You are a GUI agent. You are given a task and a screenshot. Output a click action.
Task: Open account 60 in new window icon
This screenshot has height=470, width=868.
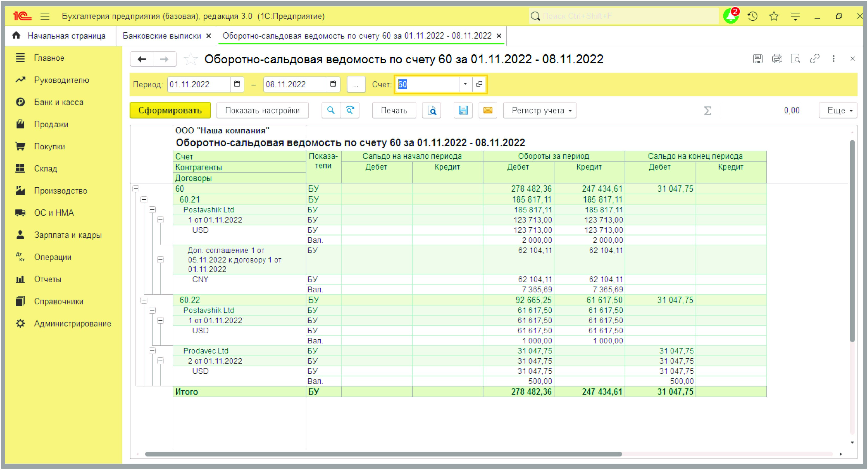479,84
